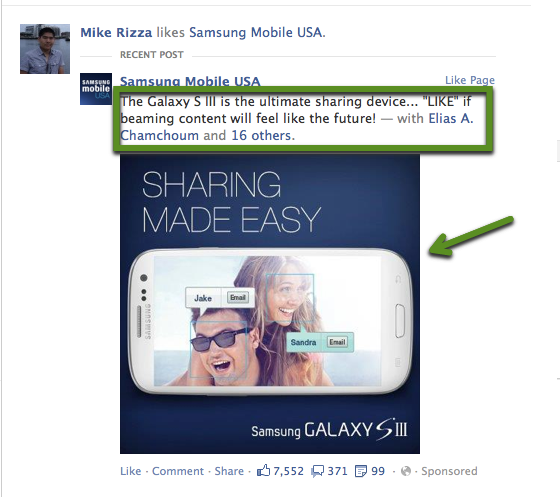This screenshot has height=497, width=560.
Task: Click the Sponsored label
Action: [x=449, y=471]
